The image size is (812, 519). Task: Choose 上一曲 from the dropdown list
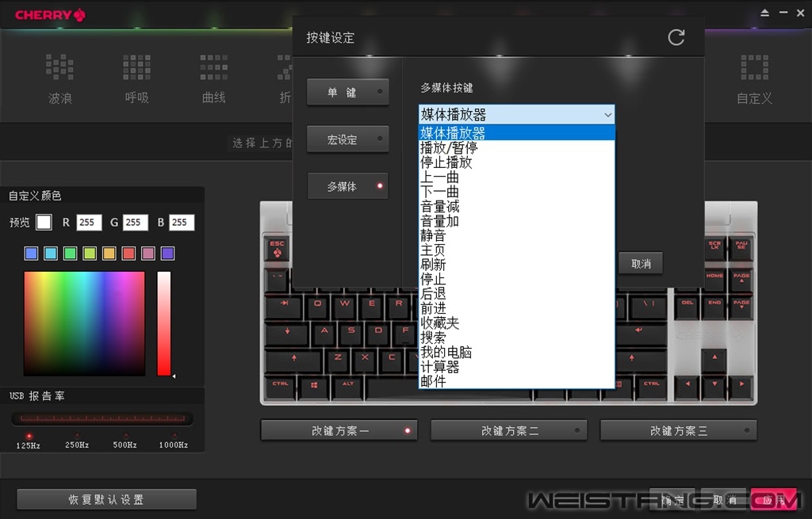click(x=516, y=177)
